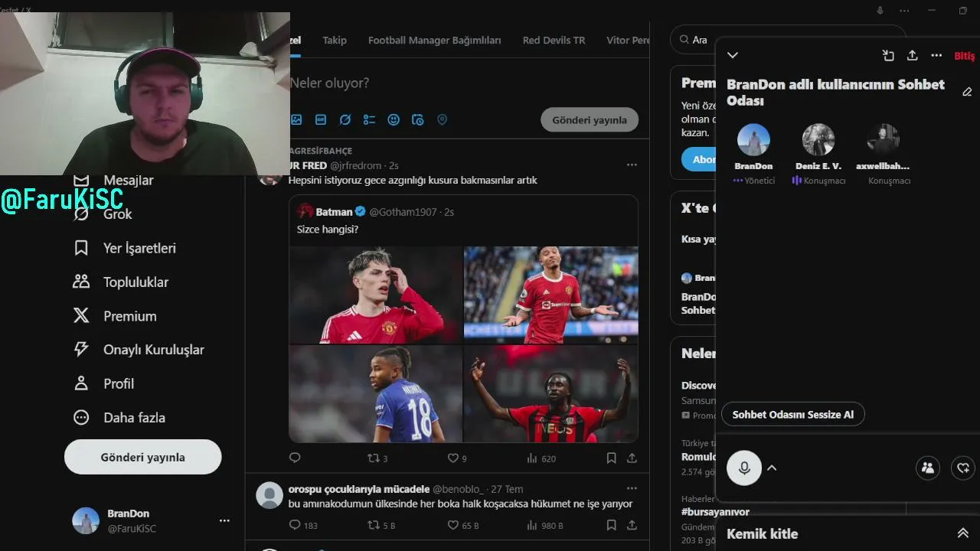
Task: Click the location tag icon
Action: (442, 119)
